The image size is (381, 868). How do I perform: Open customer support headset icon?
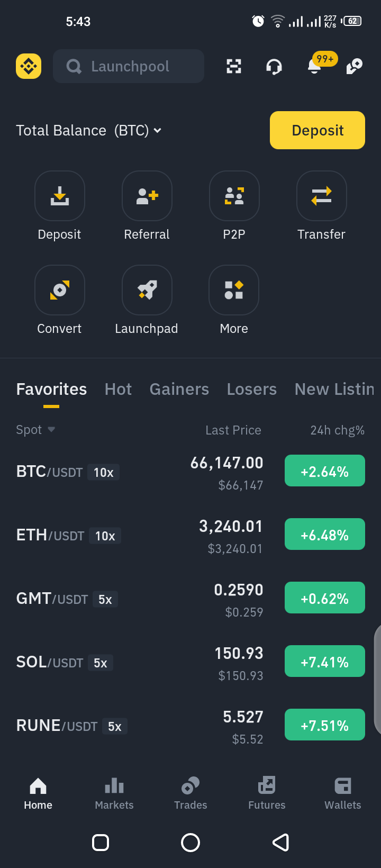[x=274, y=67]
